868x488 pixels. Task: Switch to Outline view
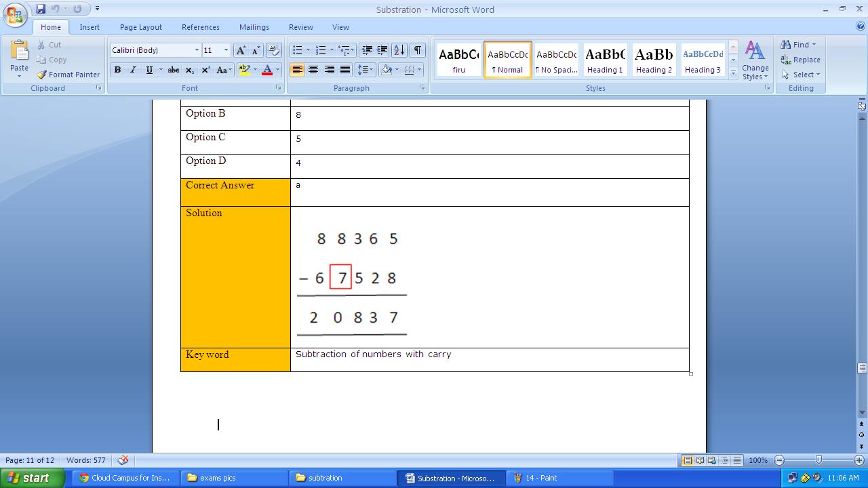pyautogui.click(x=724, y=461)
